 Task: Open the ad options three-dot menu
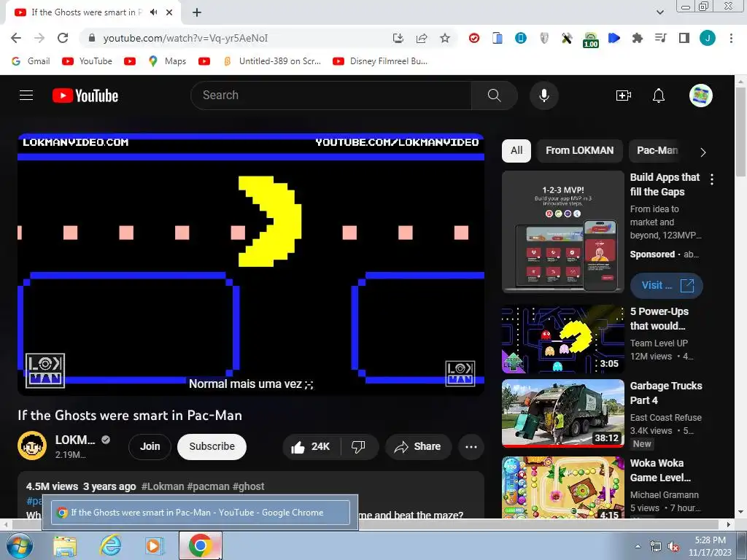point(712,179)
